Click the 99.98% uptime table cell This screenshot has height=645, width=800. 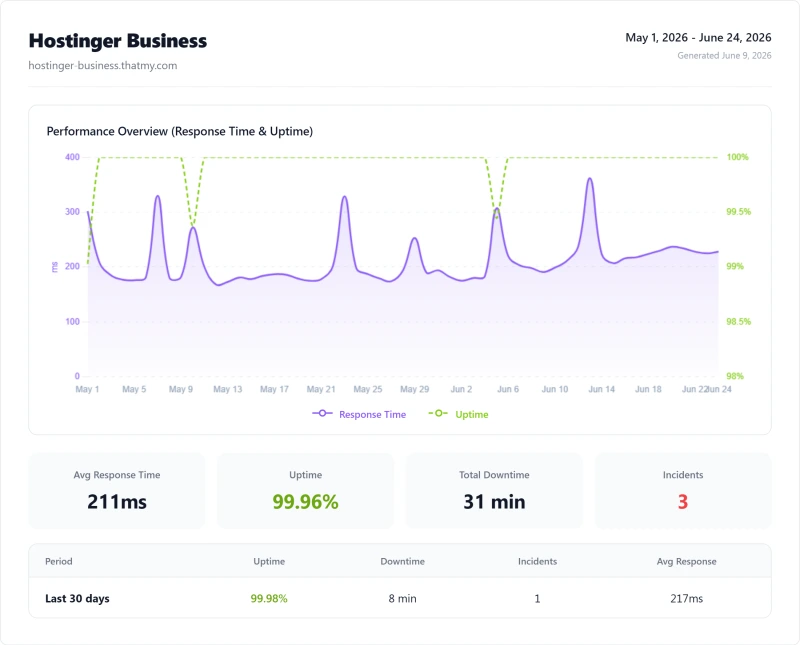click(x=269, y=598)
